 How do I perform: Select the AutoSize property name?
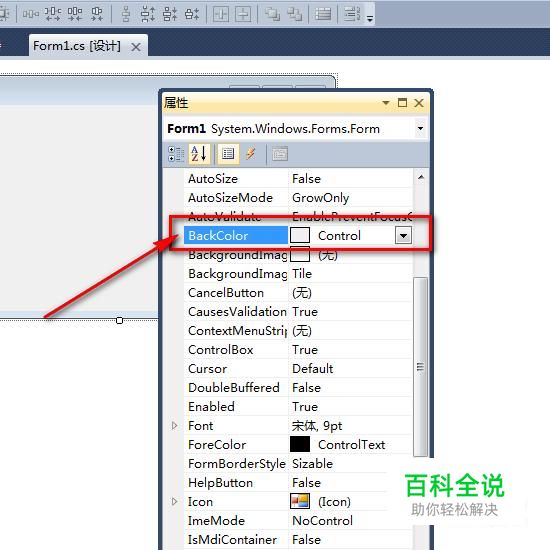pos(213,179)
